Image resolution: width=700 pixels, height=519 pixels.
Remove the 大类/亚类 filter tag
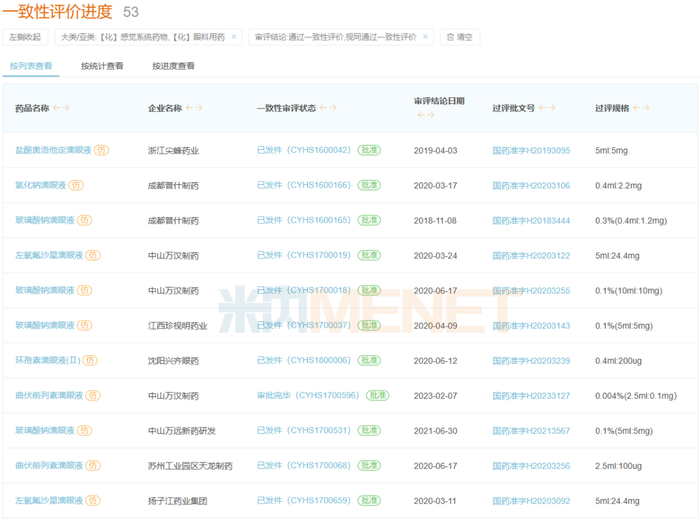[x=234, y=37]
